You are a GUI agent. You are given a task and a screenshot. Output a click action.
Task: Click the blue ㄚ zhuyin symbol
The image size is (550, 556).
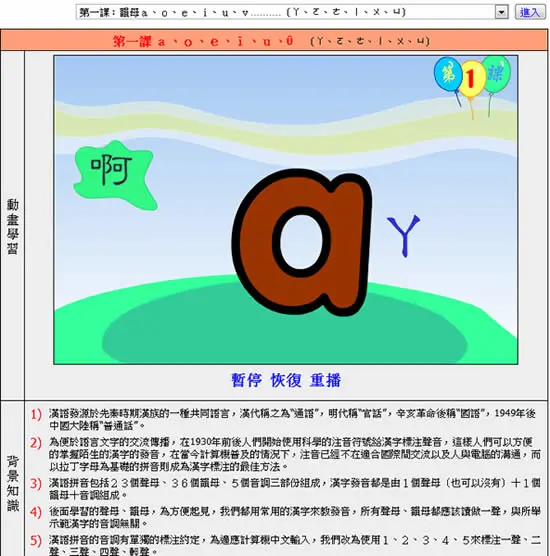pyautogui.click(x=404, y=235)
